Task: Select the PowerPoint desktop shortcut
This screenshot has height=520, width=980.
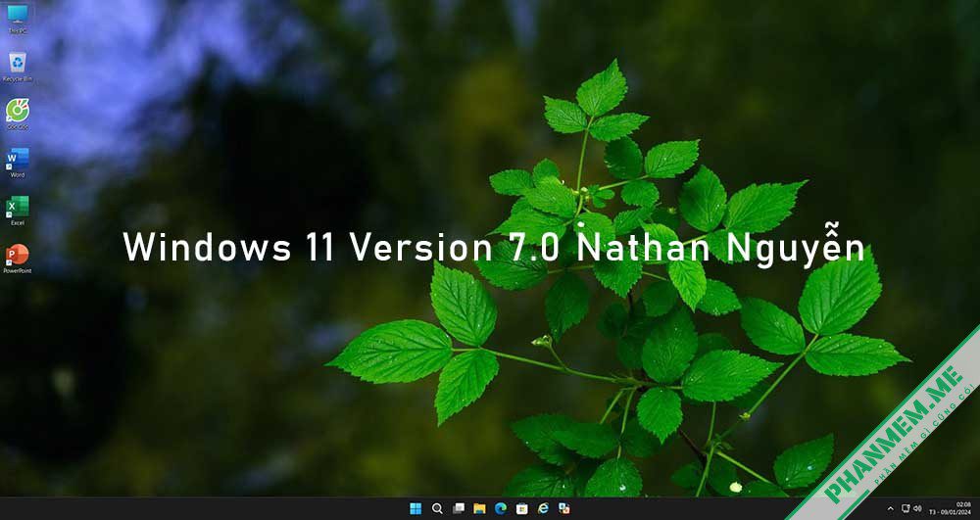Action: [x=18, y=259]
